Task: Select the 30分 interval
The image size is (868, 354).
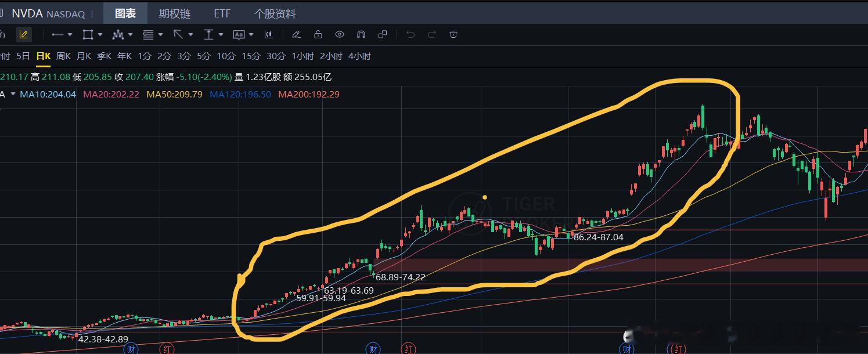Action: [276, 56]
